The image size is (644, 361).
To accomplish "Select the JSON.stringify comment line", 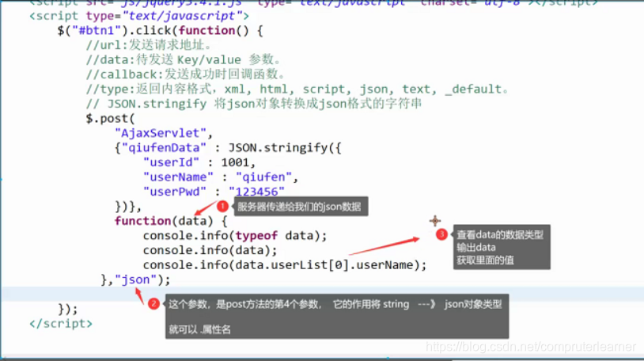I will (254, 104).
